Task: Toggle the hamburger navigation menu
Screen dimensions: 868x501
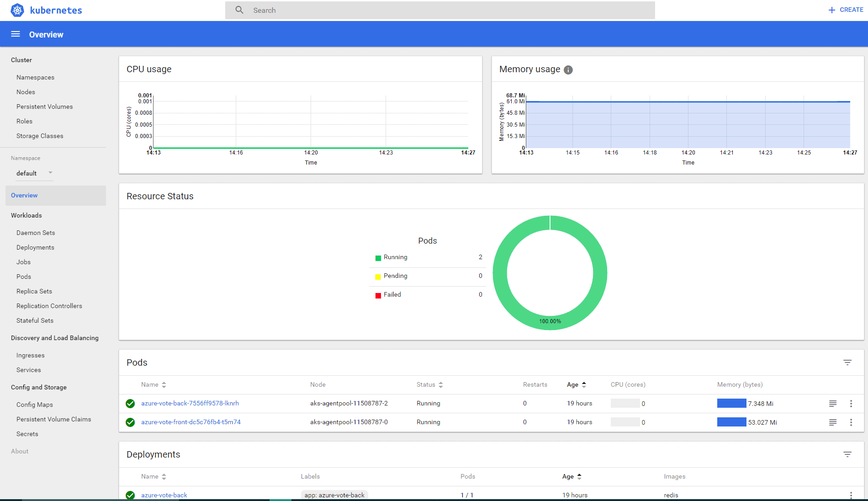Action: point(16,34)
